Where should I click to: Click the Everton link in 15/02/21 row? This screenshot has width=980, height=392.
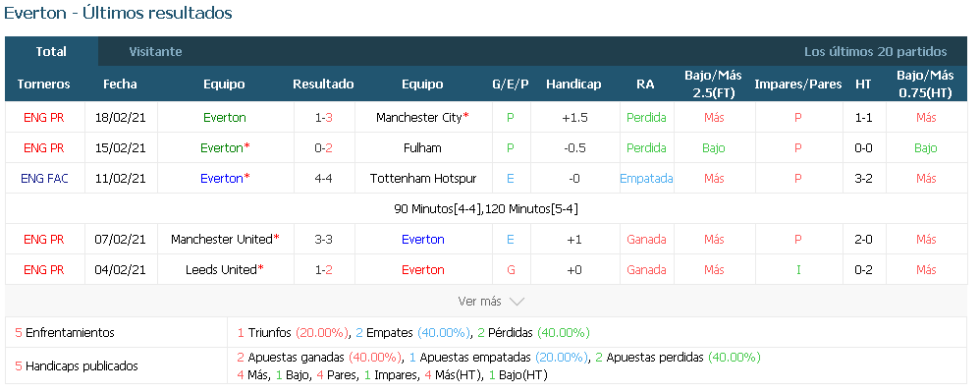tap(221, 148)
